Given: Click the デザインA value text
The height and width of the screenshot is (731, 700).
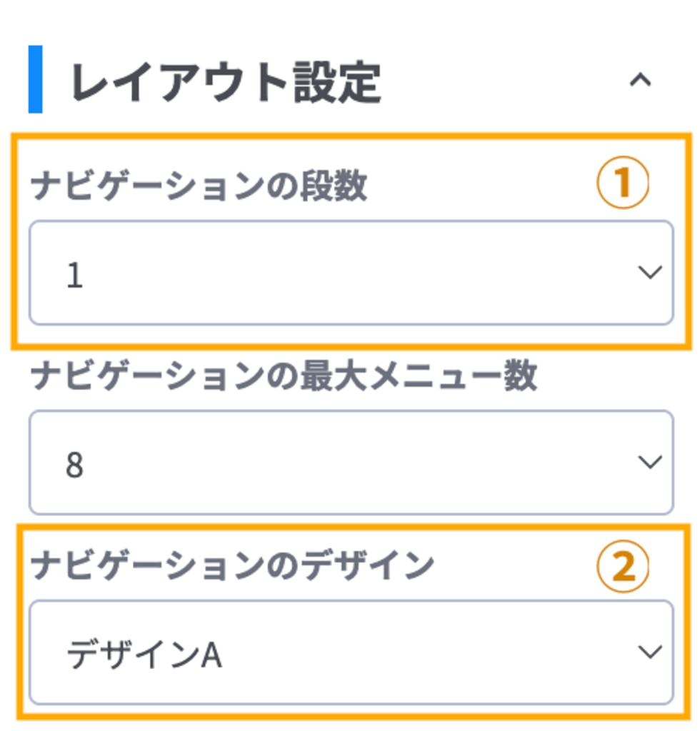Looking at the screenshot, I should tap(144, 655).
